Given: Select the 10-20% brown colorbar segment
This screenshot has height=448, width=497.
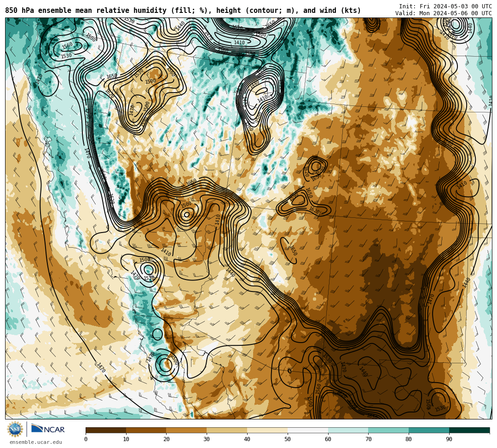Looking at the screenshot, I should [x=146, y=430].
